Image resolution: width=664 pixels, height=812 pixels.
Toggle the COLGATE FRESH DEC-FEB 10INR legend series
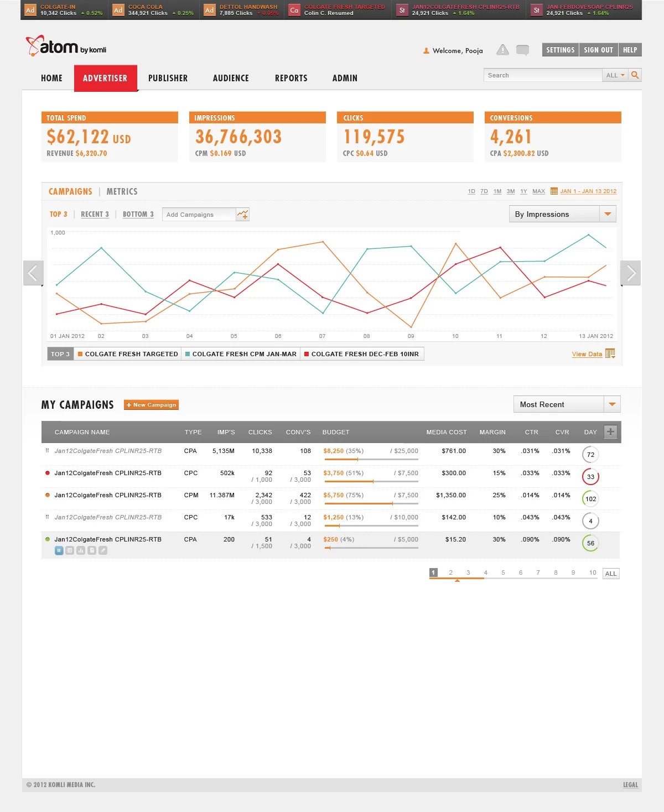tap(362, 354)
